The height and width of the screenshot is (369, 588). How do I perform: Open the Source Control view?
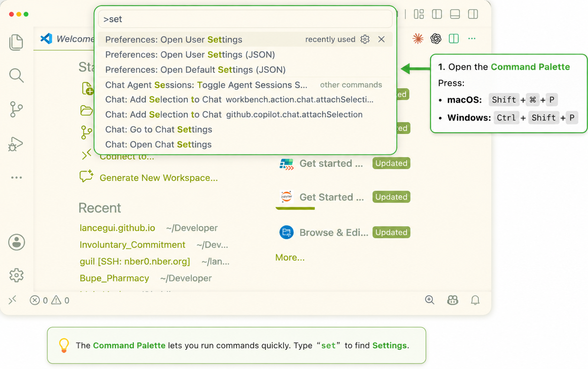[16, 110]
